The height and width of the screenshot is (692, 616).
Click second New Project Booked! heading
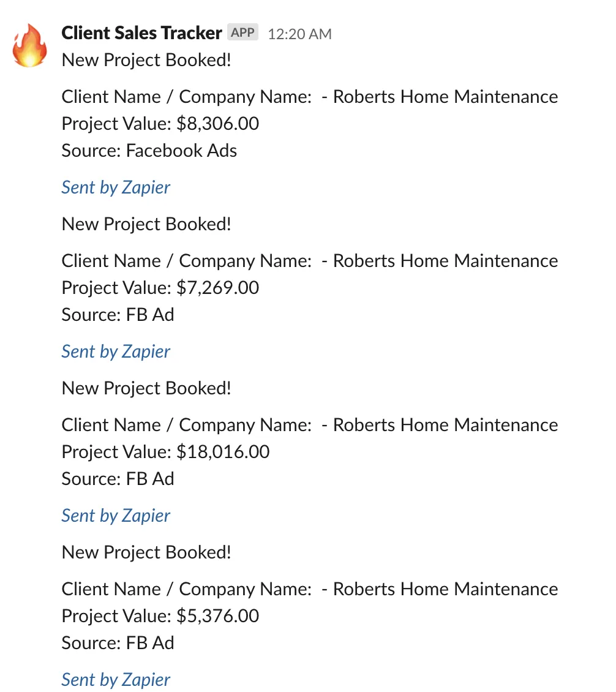(146, 224)
